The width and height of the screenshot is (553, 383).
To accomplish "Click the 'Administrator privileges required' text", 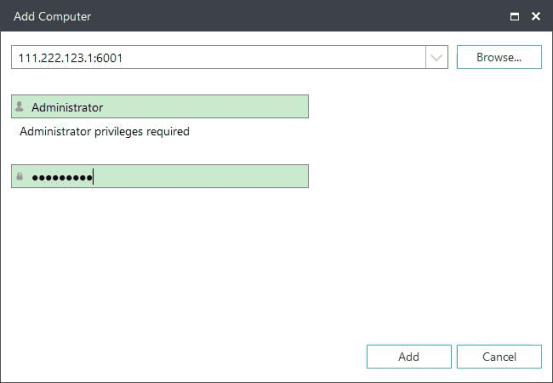I will tap(104, 132).
